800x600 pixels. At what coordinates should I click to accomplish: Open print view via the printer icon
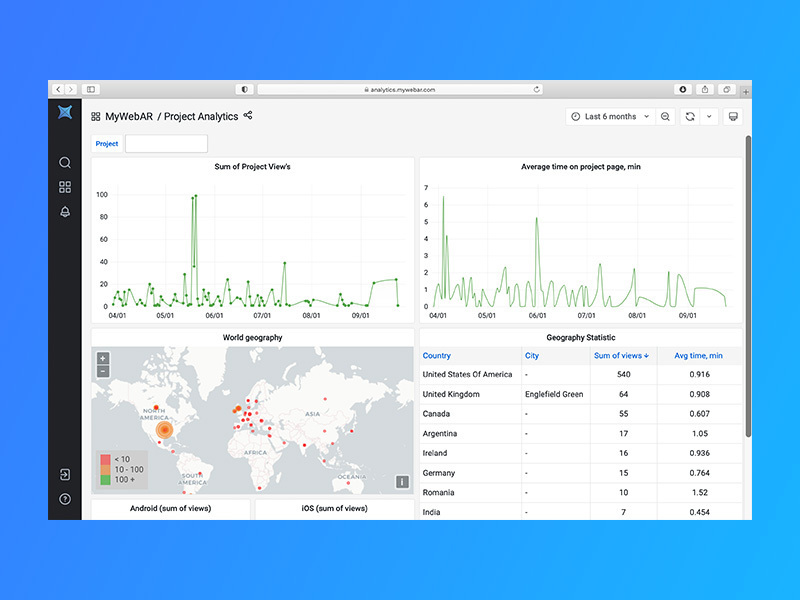tap(733, 116)
